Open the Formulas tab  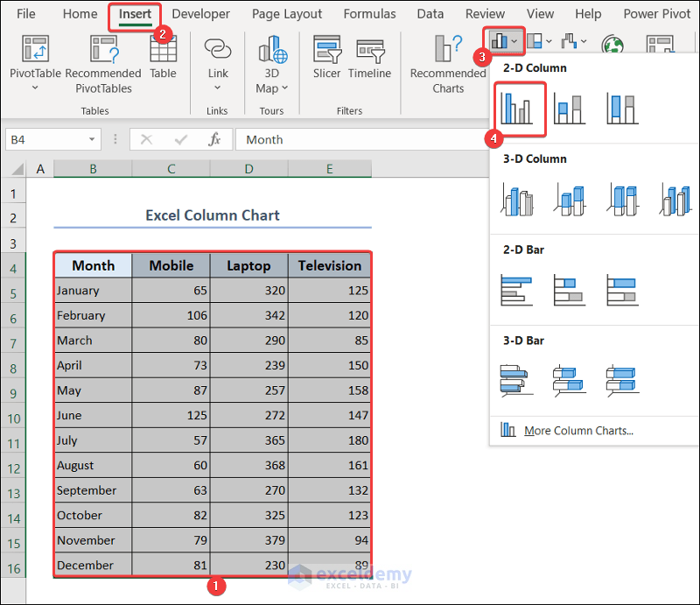coord(369,14)
